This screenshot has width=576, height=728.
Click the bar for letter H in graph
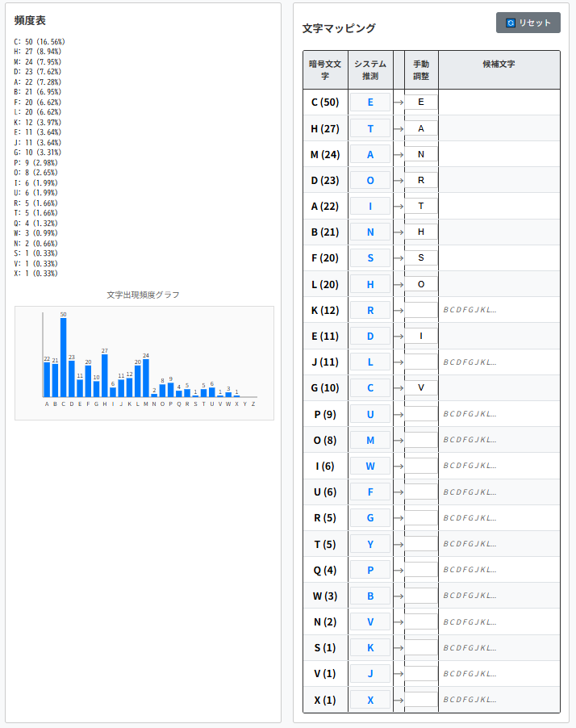coord(105,375)
